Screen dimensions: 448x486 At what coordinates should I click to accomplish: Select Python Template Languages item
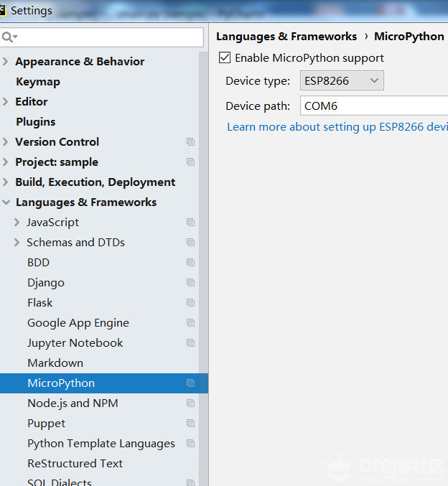(101, 444)
